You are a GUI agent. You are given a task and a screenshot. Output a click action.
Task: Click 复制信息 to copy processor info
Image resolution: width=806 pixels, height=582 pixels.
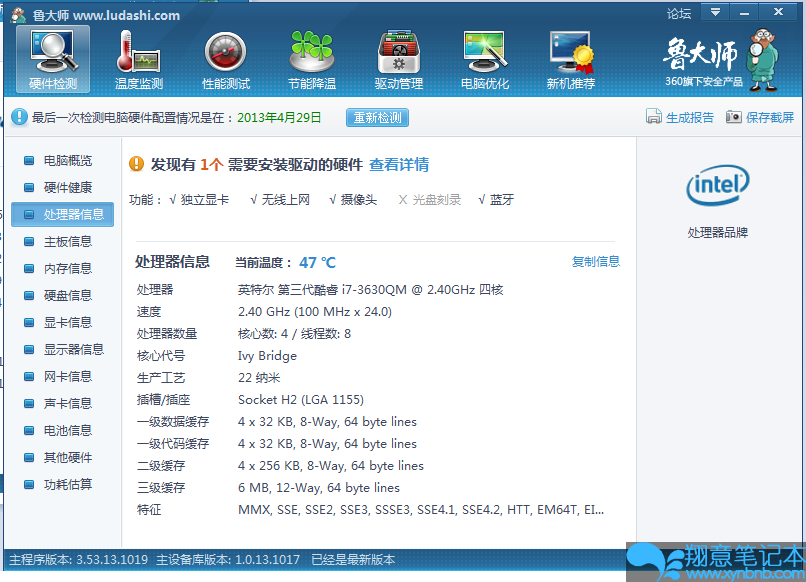tap(596, 261)
